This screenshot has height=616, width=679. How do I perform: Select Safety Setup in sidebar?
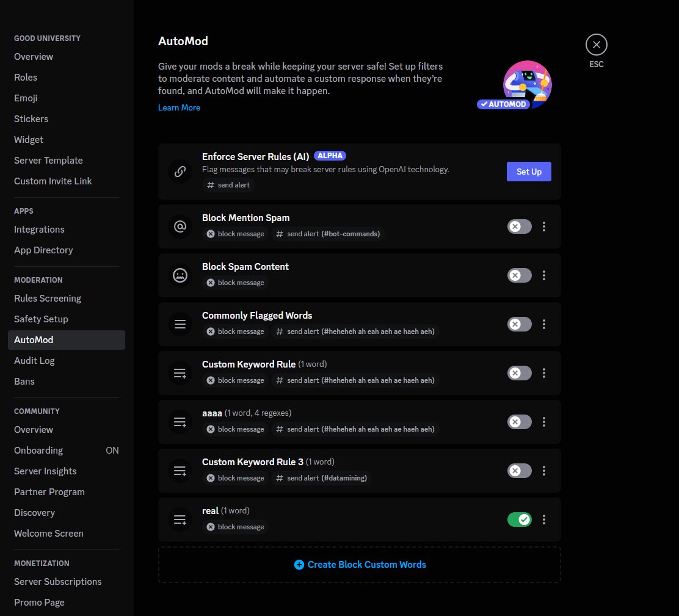point(67,319)
